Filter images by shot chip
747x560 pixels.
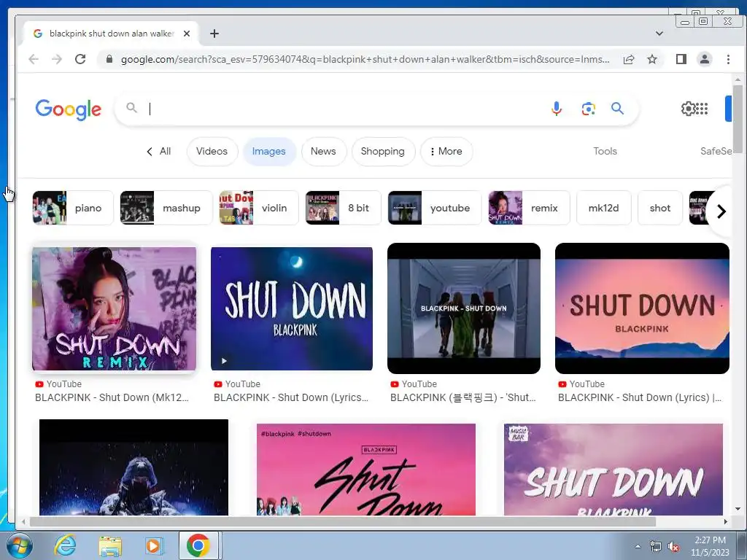(x=659, y=208)
